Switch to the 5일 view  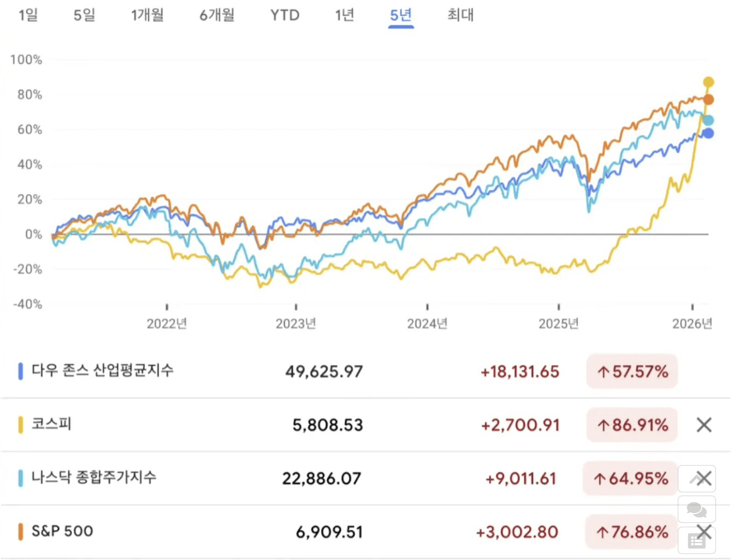tap(84, 15)
